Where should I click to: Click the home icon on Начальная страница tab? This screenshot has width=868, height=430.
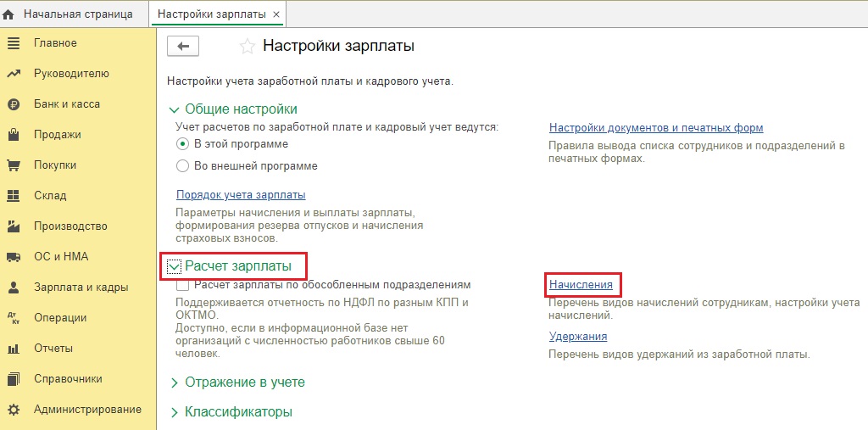[9, 14]
